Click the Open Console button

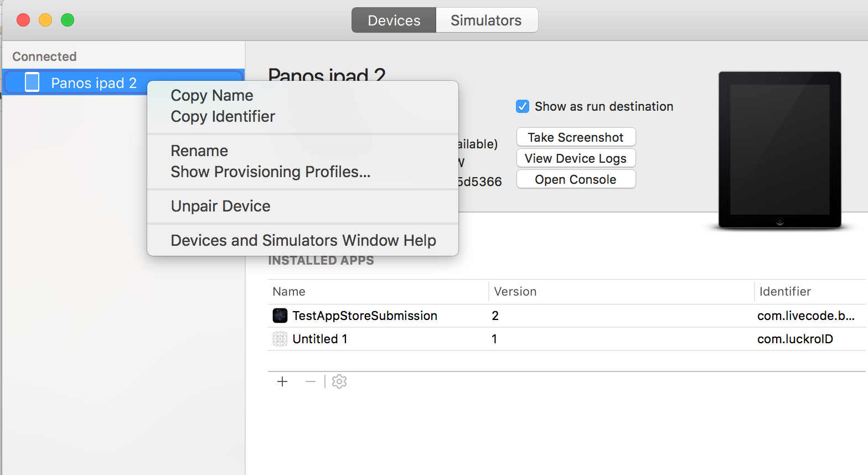click(576, 179)
